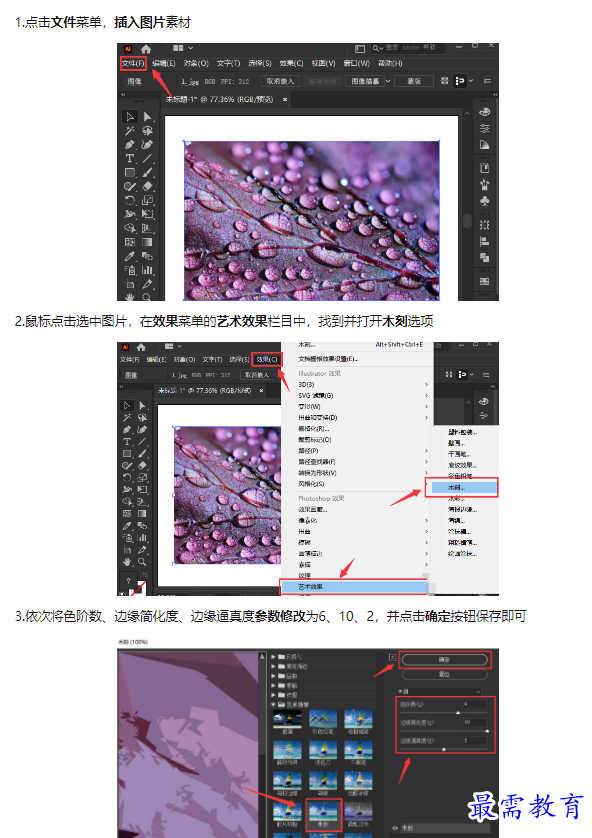The width and height of the screenshot is (592, 838).
Task: Expand the 画笔描边 folder in the filter gallery
Action: pos(274,666)
